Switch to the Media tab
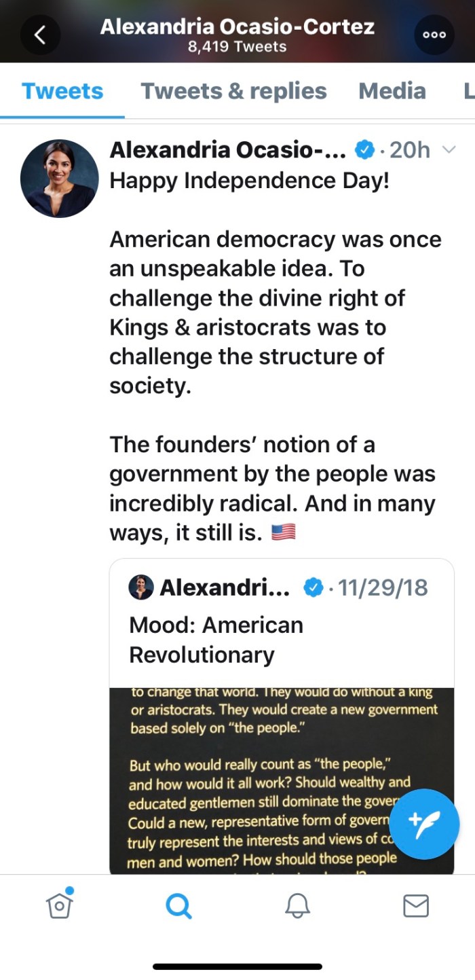This screenshot has height=980, width=475. click(392, 91)
